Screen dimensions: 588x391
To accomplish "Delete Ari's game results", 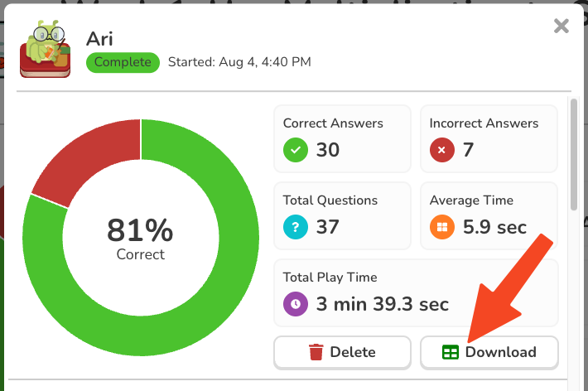I will (x=342, y=352).
